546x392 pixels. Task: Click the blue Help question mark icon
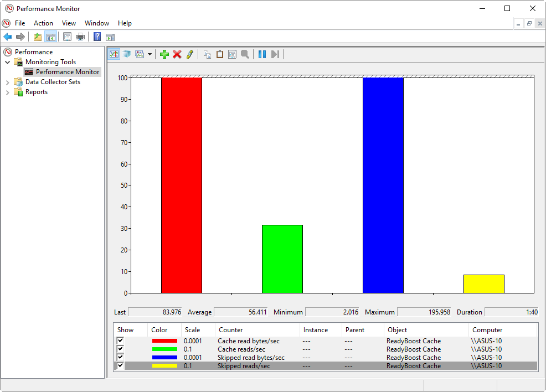coord(97,37)
